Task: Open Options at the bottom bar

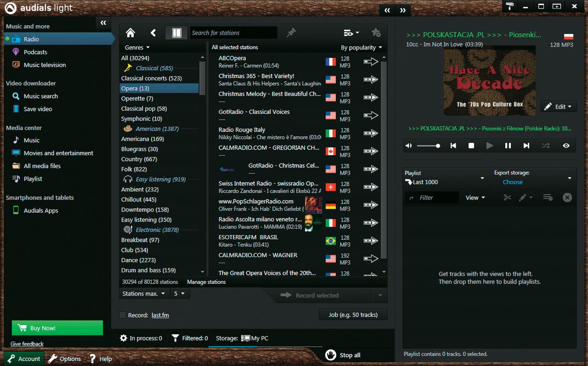Action: 65,359
